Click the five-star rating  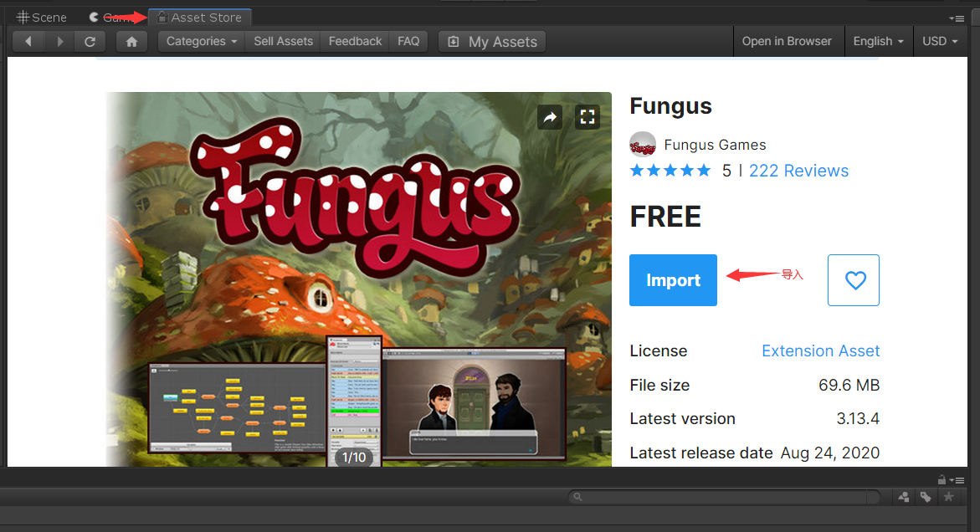pos(670,171)
